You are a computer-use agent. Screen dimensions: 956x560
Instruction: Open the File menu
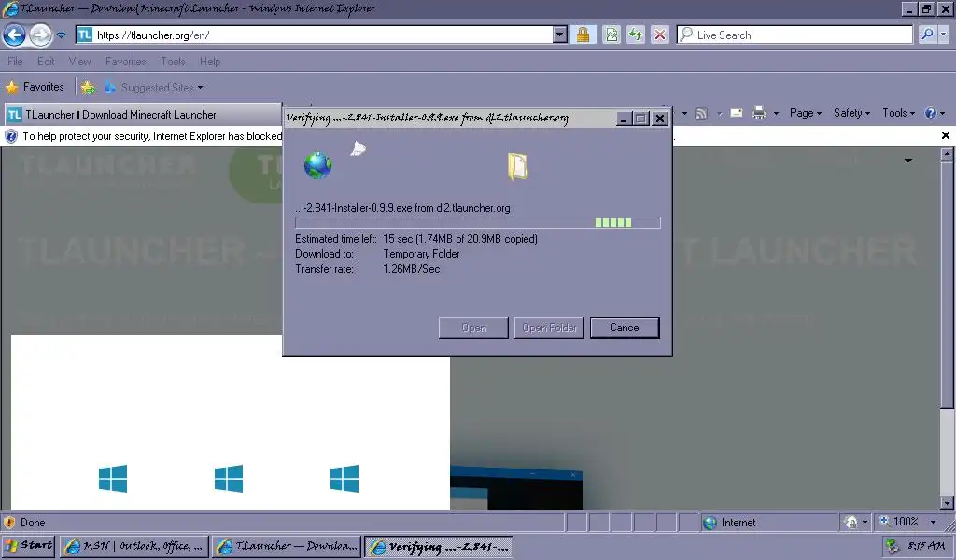click(15, 62)
